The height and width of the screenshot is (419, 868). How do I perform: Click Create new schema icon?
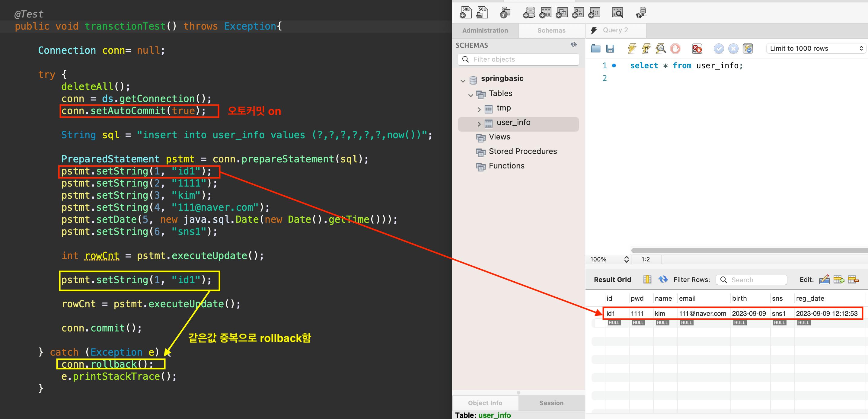point(529,12)
